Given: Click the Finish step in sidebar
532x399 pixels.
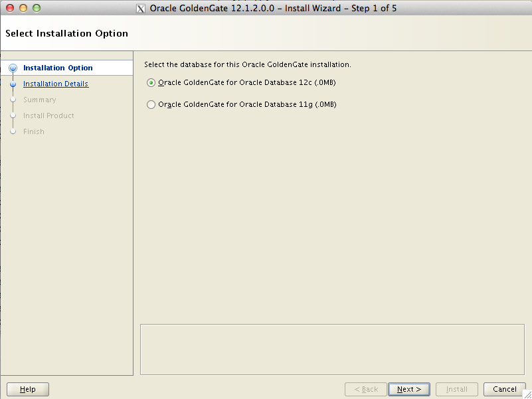Looking at the screenshot, I should (34, 131).
